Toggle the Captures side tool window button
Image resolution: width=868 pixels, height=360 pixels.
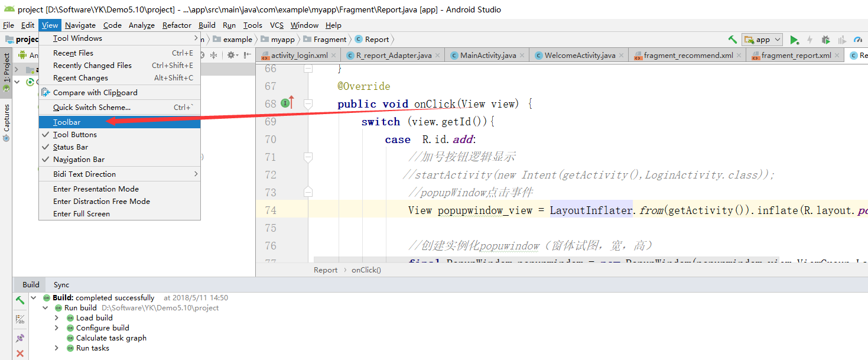pyautogui.click(x=6, y=122)
